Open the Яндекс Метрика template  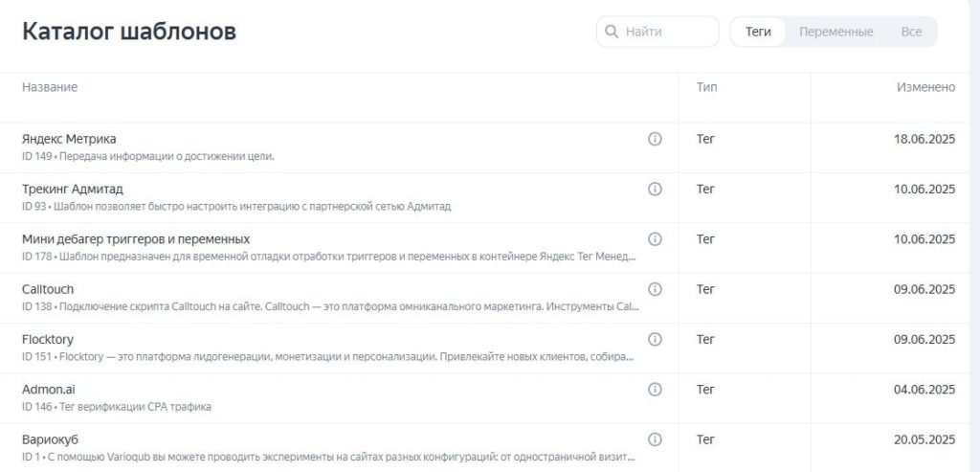(x=69, y=139)
